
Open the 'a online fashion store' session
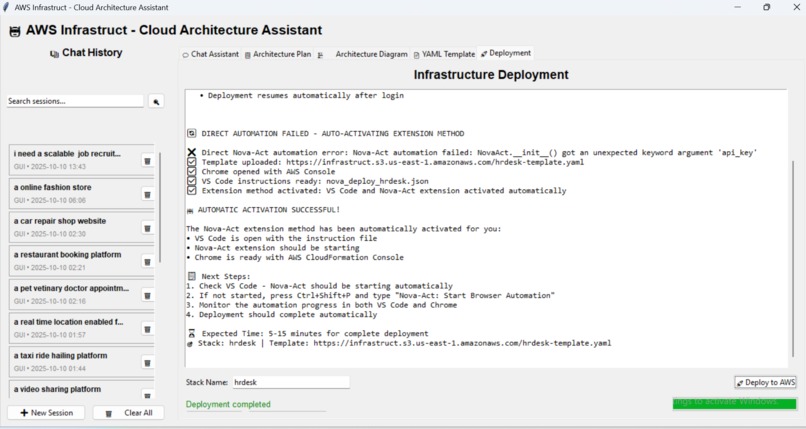tap(75, 193)
